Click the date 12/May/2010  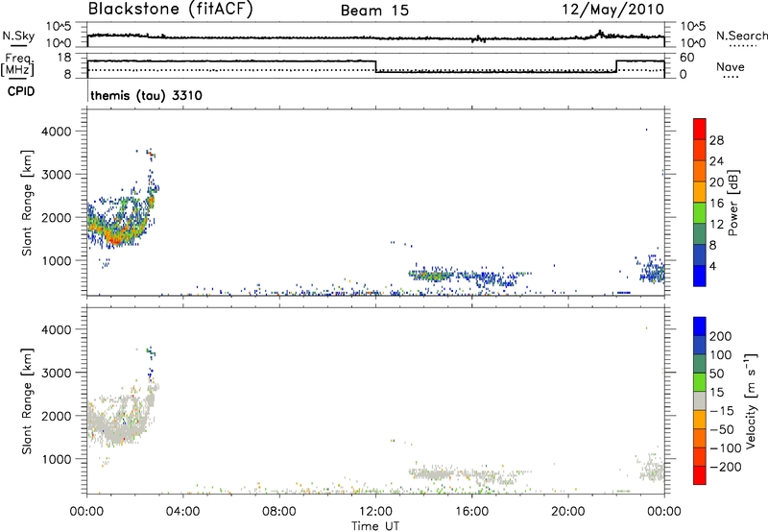tap(612, 10)
